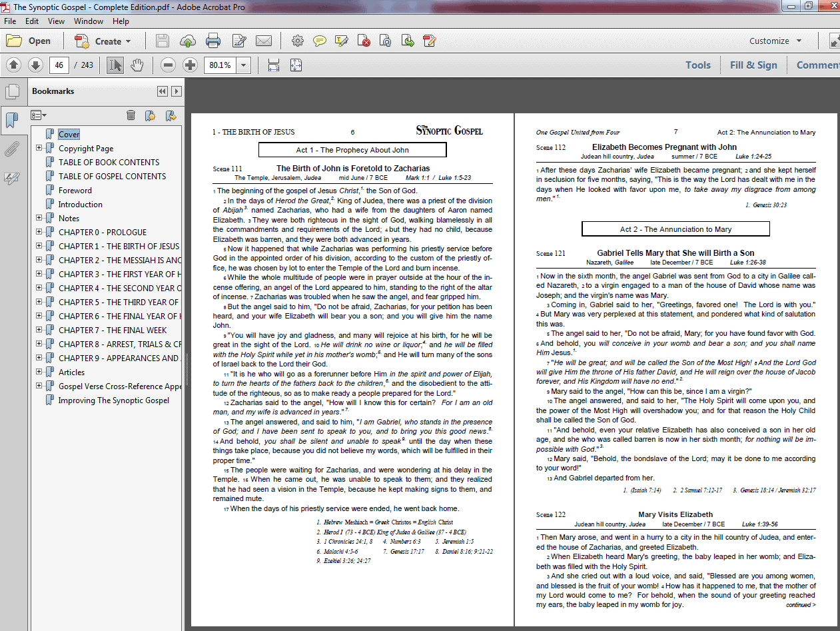Select Improving The Synoptic Gospel bookmark
This screenshot has width=840, height=631.
pos(113,400)
